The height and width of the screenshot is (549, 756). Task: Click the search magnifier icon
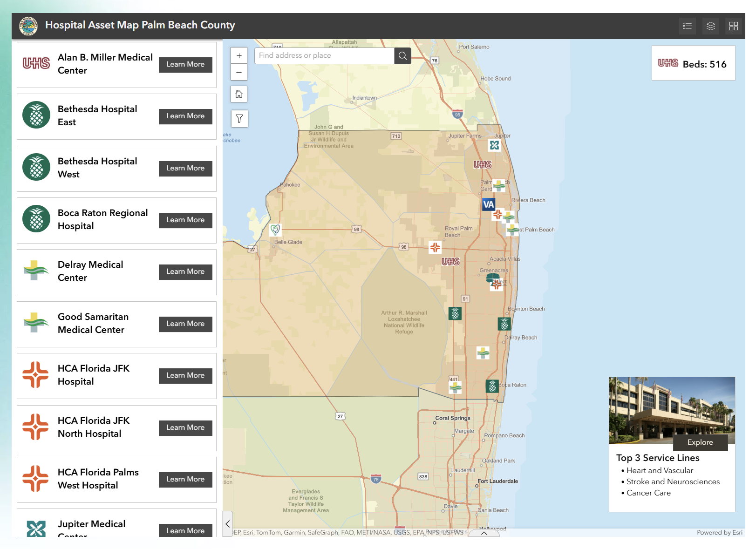point(402,55)
